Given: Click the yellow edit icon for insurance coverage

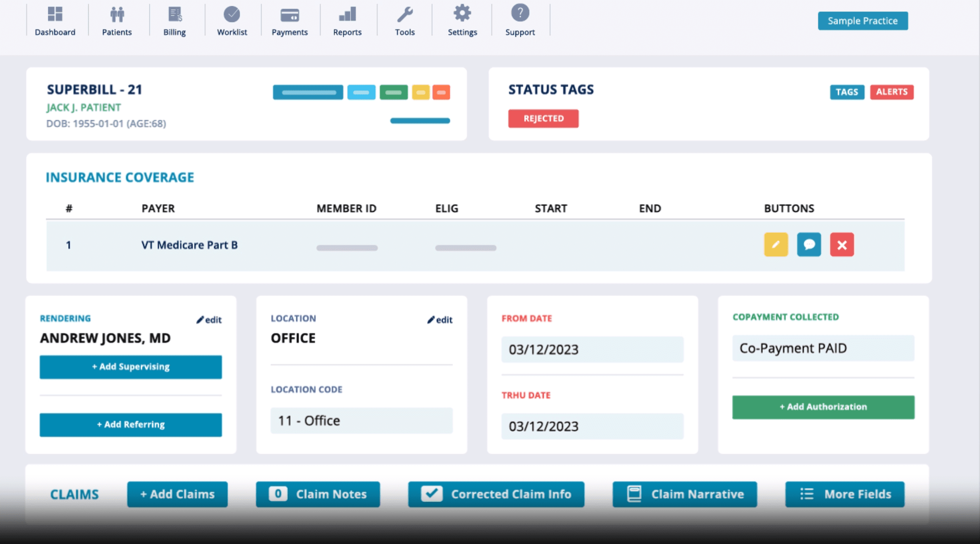Looking at the screenshot, I should 775,245.
